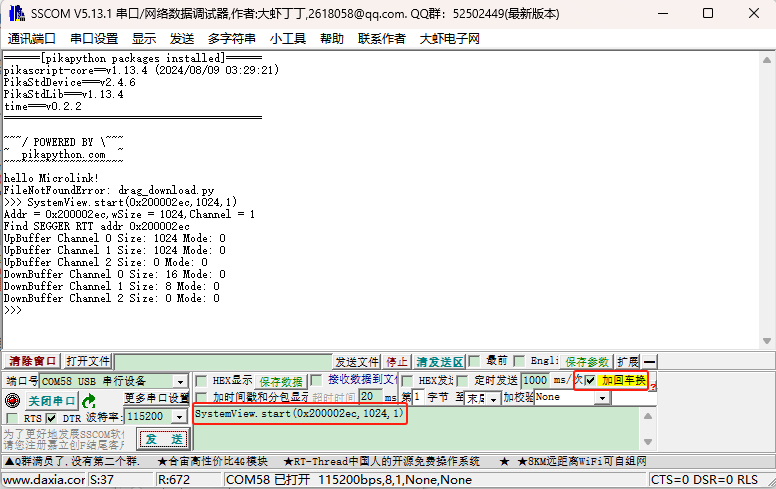Open the 115200 baud rate dropdown
The image size is (776, 489).
tap(179, 417)
